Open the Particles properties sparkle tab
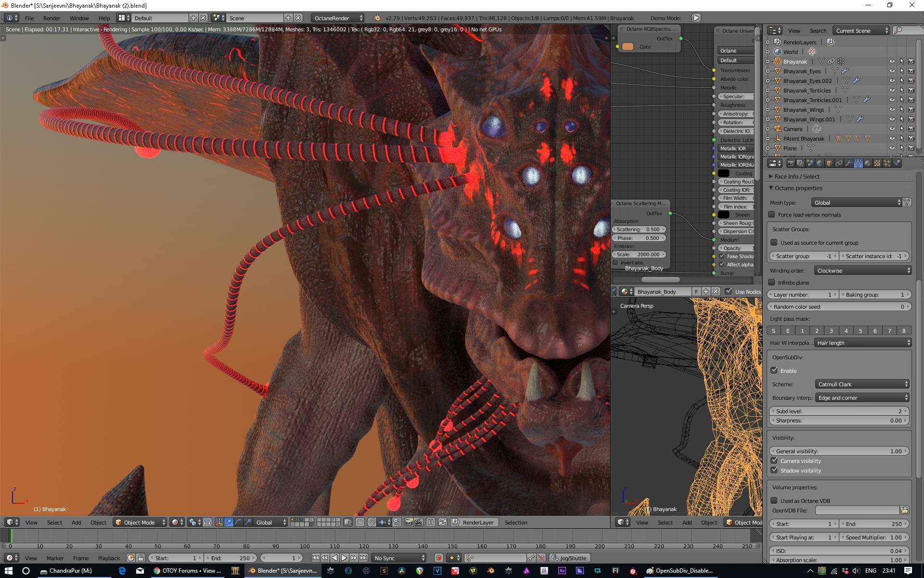 tap(887, 163)
